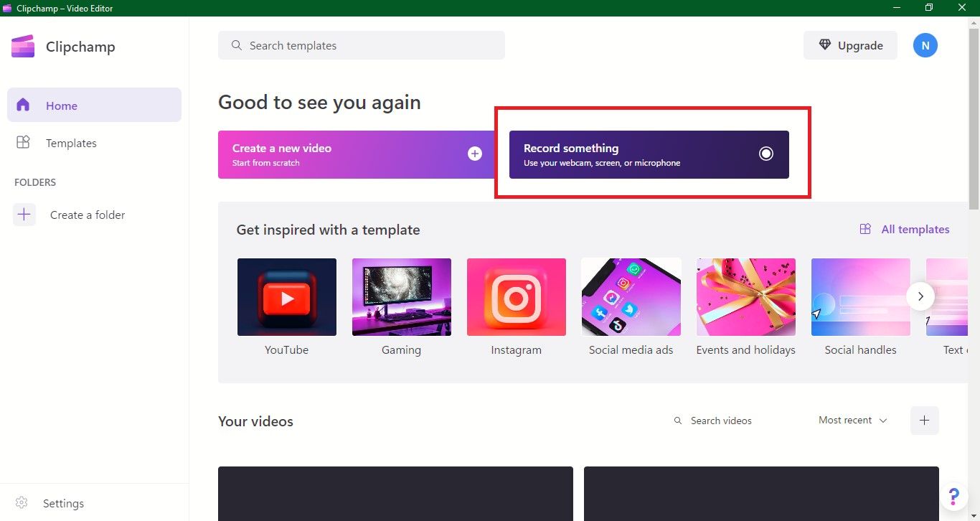Open the N account avatar
The width and height of the screenshot is (980, 521).
[x=925, y=45]
